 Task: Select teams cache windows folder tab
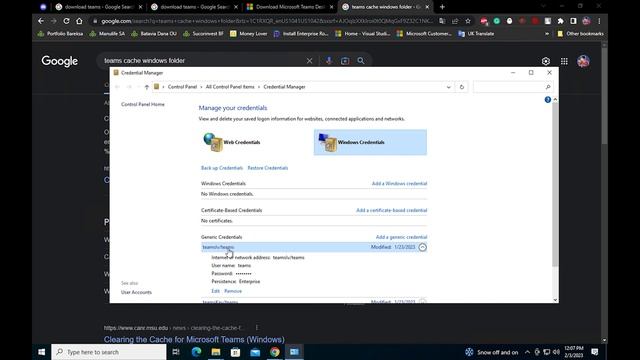(x=386, y=7)
